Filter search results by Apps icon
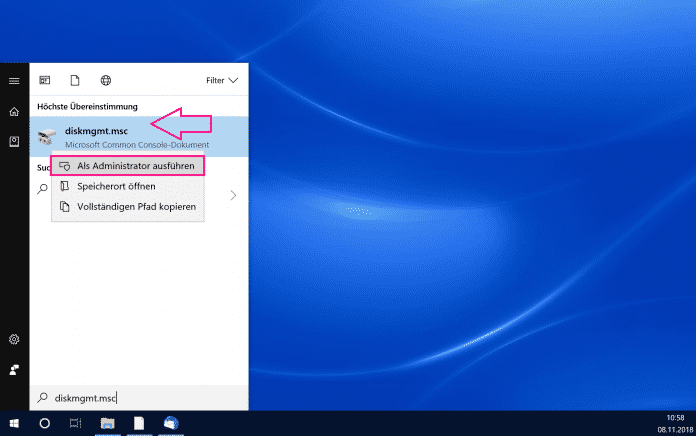 tap(45, 80)
